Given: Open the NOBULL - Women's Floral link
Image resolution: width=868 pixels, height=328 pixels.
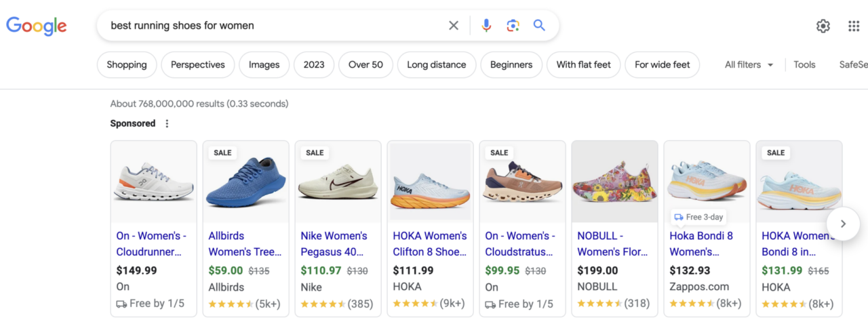Looking at the screenshot, I should click(x=612, y=244).
